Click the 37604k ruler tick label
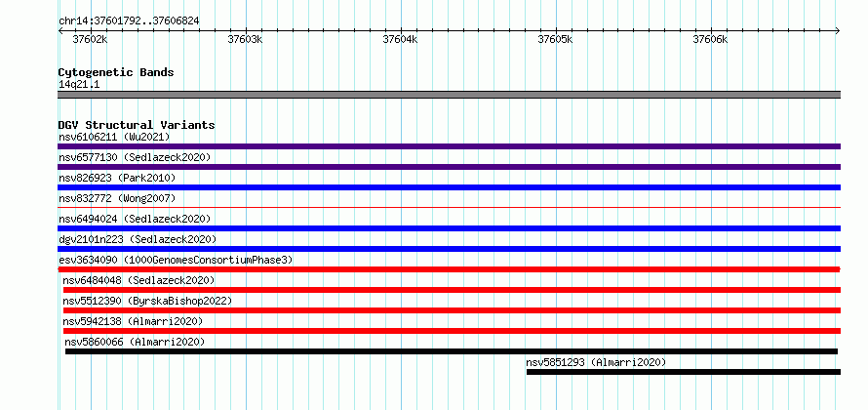This screenshot has height=410, width=868. point(400,39)
